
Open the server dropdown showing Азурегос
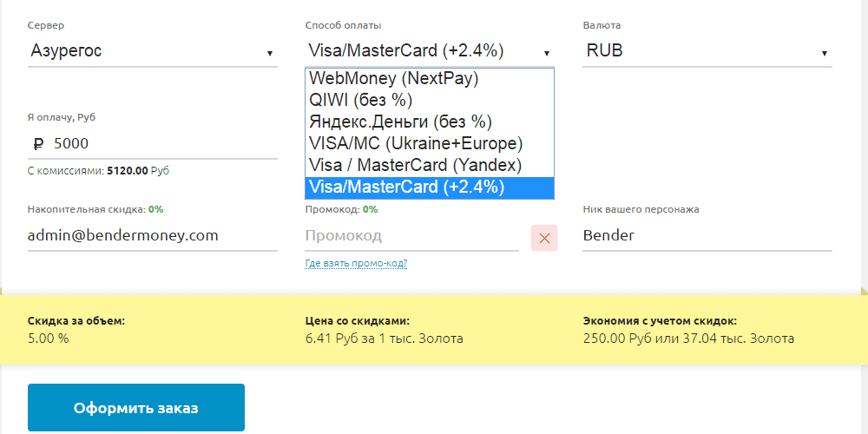(152, 51)
